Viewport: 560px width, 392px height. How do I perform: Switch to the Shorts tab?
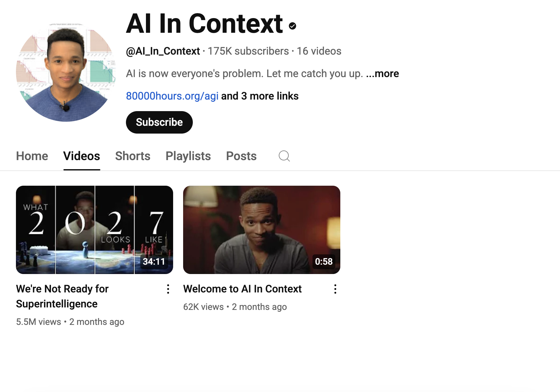point(133,156)
